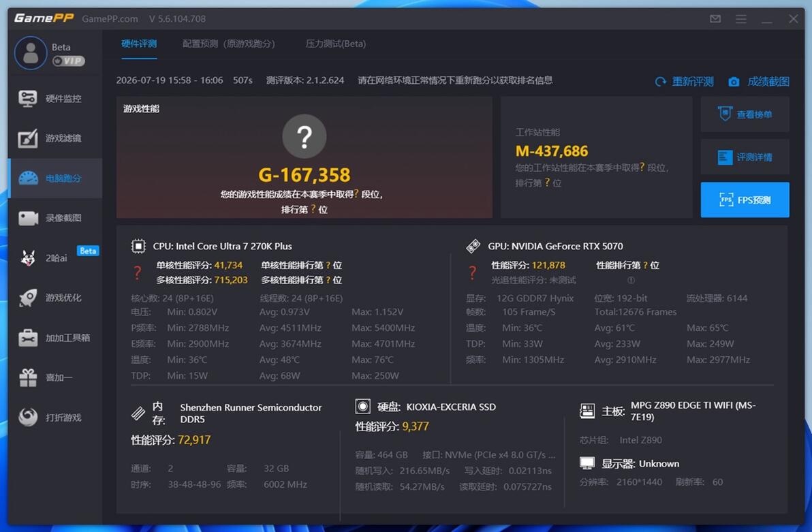
Task: Click the VIP badge under Beta
Action: [x=69, y=61]
